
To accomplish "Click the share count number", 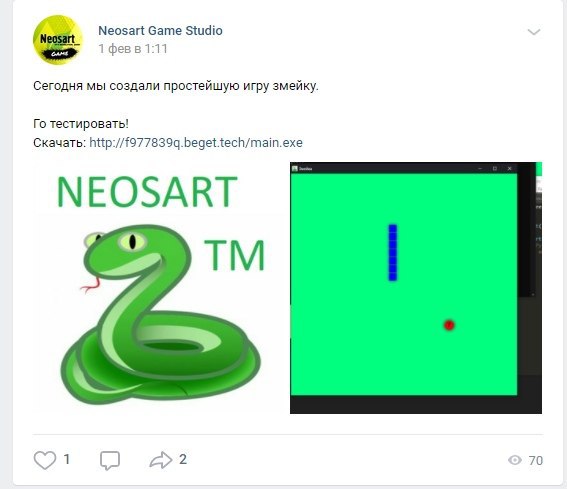I will click(183, 460).
